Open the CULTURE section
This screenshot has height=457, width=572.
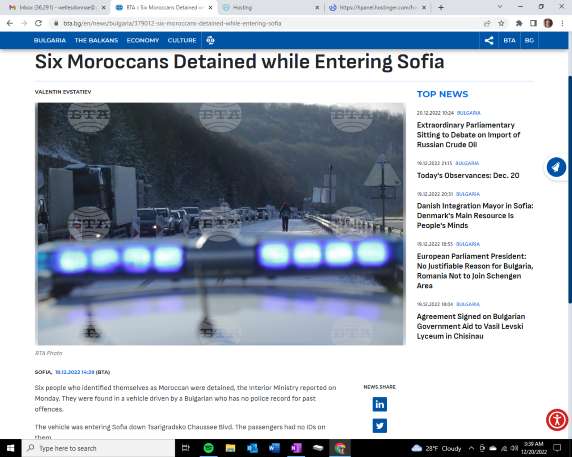[182, 40]
